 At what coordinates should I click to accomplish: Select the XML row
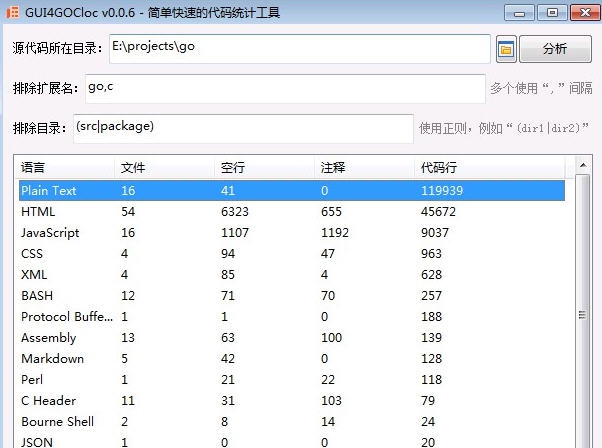coord(292,274)
